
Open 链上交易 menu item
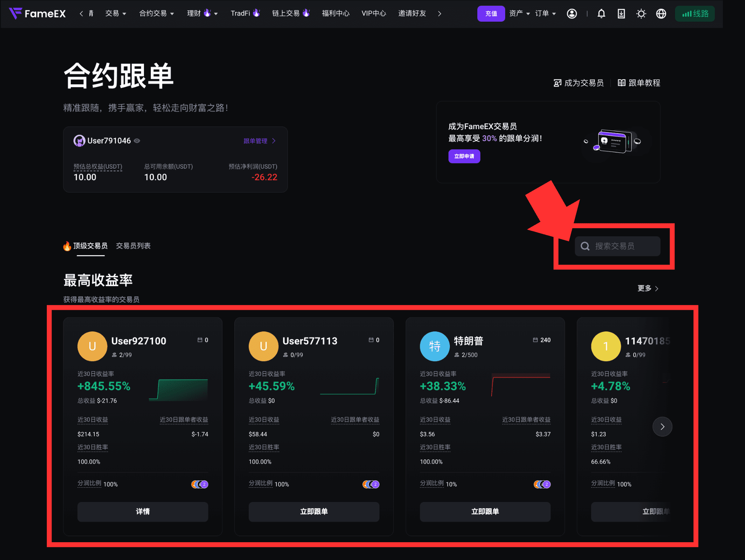click(x=291, y=14)
